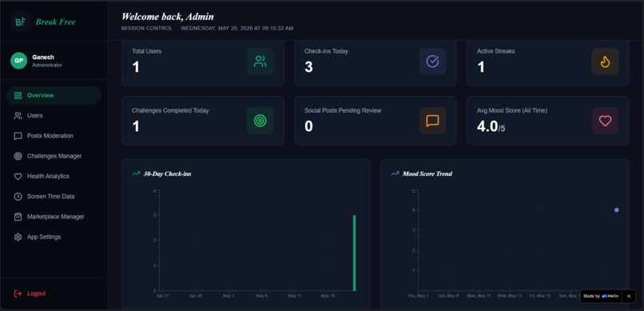Image resolution: width=644 pixels, height=311 pixels.
Task: Click the purple data point in Mood Score Trend
Action: (617, 210)
